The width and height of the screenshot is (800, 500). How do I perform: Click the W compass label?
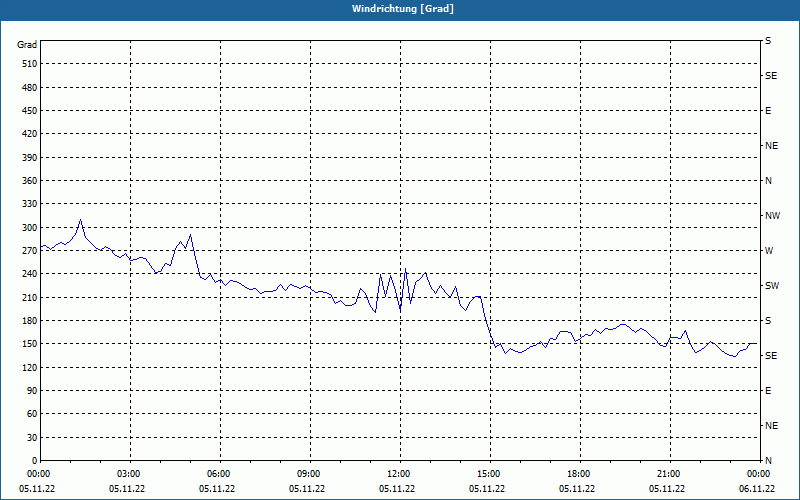click(769, 251)
